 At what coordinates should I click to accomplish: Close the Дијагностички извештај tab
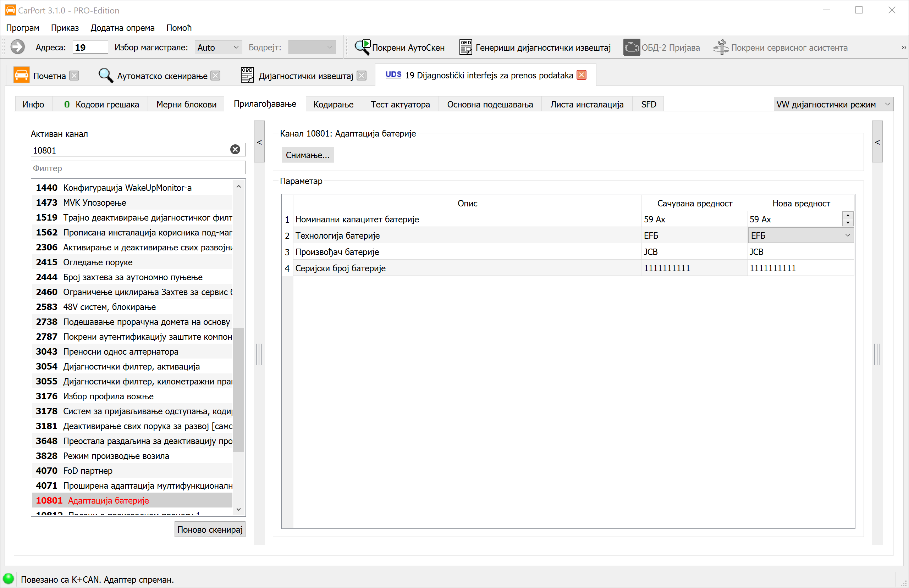point(361,76)
